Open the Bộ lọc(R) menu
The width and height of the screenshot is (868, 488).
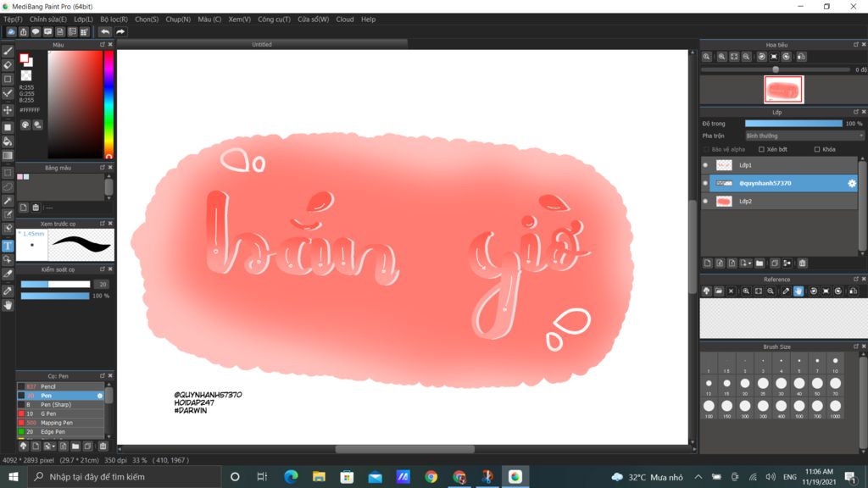pyautogui.click(x=114, y=19)
